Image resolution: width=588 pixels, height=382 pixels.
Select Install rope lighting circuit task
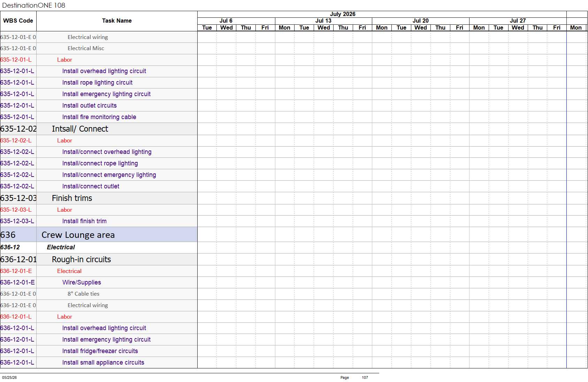[x=99, y=83]
